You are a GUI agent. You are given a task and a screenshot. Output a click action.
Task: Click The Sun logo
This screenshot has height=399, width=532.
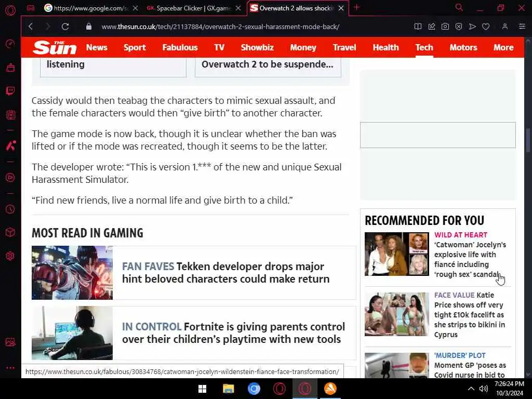(55, 47)
